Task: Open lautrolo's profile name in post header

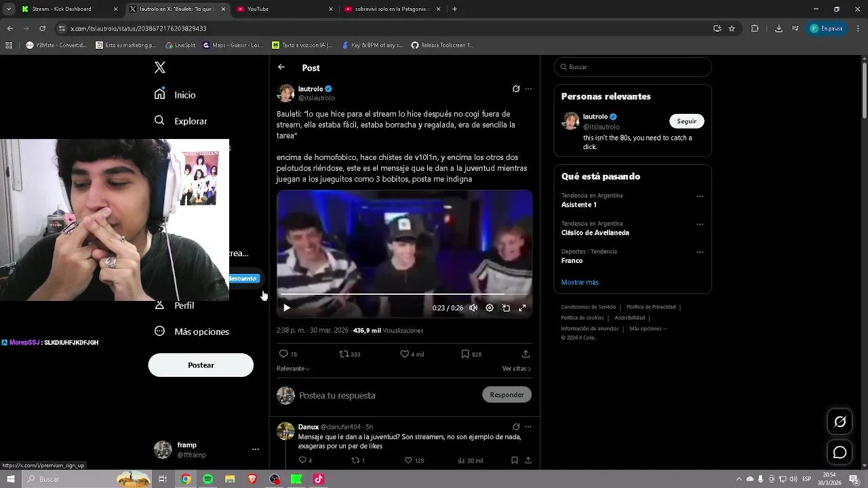Action: coord(311,89)
